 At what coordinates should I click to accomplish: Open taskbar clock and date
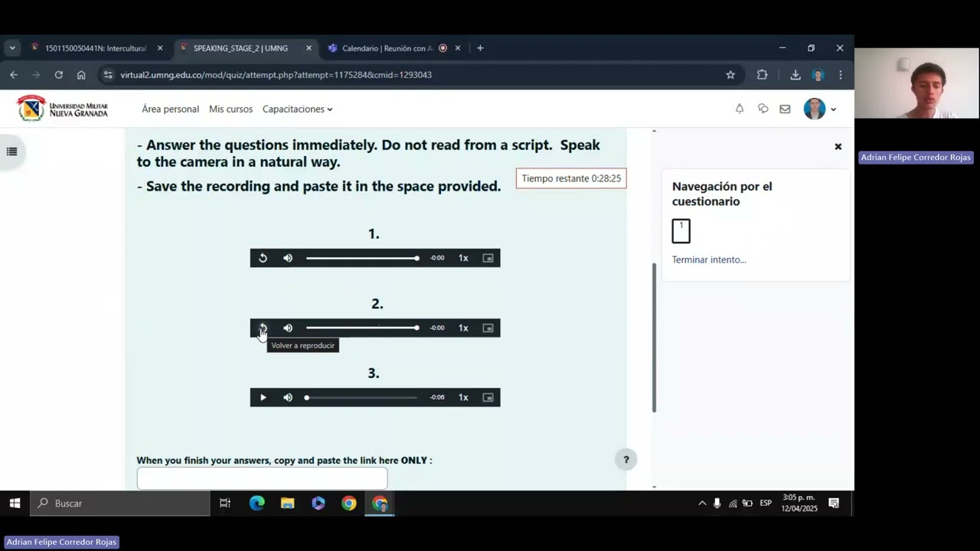[799, 503]
